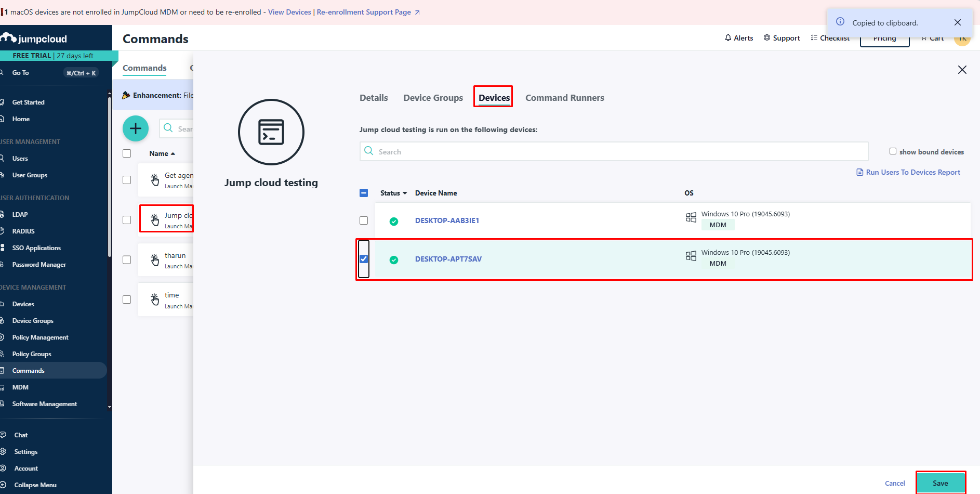This screenshot has height=494, width=980.
Task: Click the info icon in clipboard toast
Action: [x=840, y=22]
